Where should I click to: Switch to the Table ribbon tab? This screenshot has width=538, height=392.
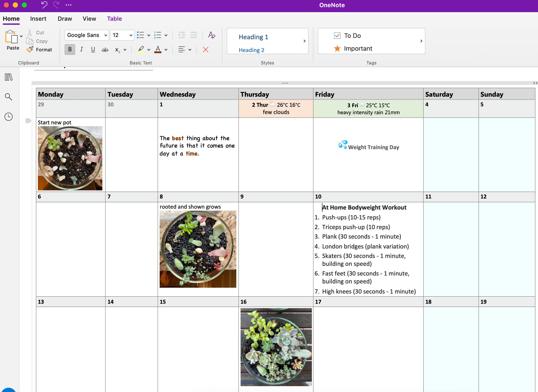pos(114,18)
